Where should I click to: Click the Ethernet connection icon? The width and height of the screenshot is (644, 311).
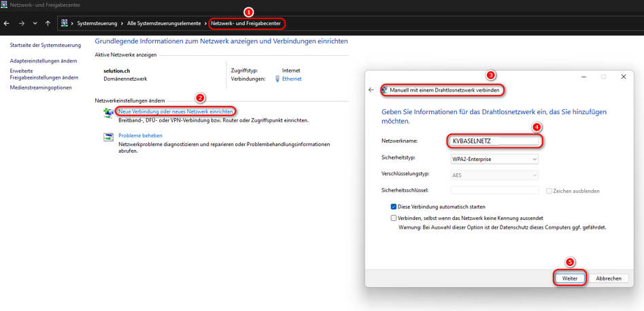(277, 79)
